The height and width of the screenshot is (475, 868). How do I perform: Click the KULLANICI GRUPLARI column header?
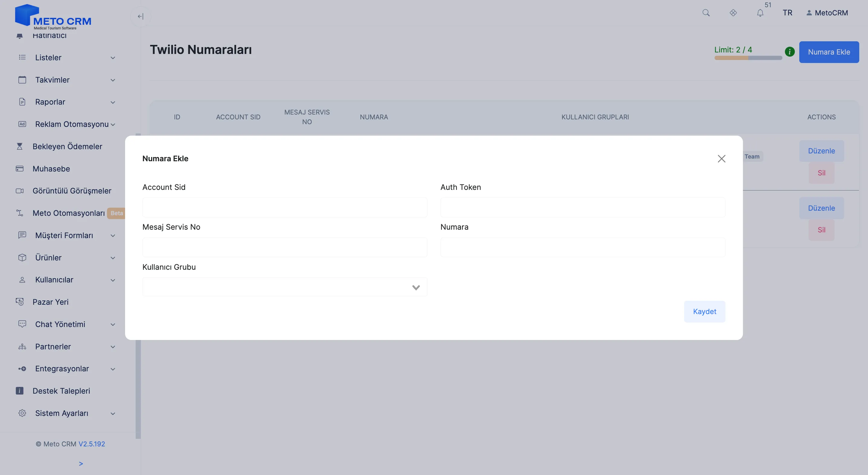coord(595,117)
